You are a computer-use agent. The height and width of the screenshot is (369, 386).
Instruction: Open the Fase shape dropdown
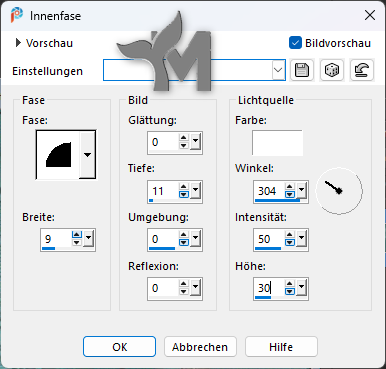[x=87, y=155]
